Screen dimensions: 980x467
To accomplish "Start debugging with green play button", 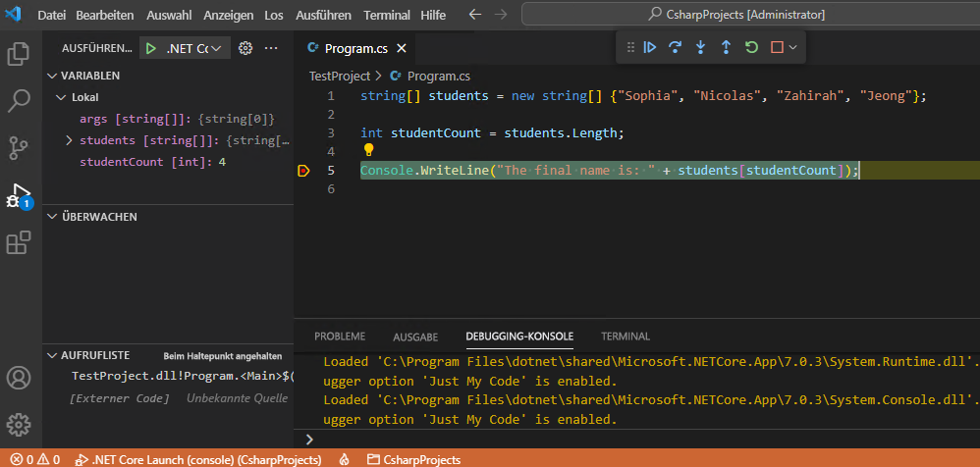I will [x=150, y=48].
